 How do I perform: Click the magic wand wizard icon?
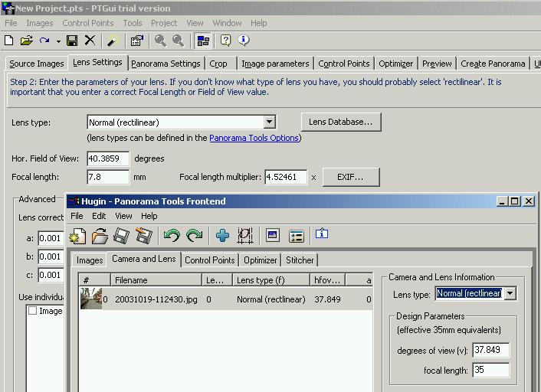pyautogui.click(x=113, y=41)
